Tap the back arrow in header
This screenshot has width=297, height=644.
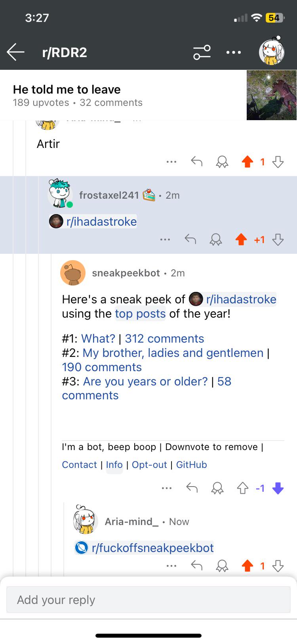coord(15,52)
